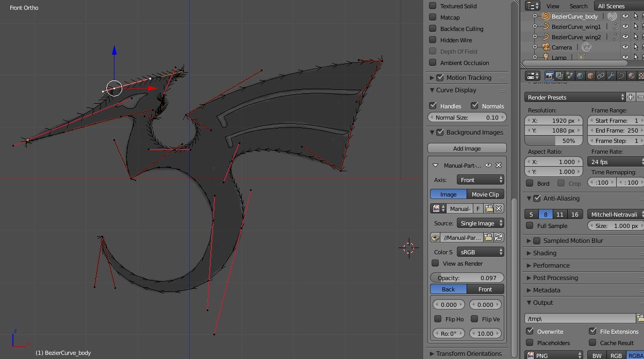This screenshot has width=644, height=359.
Task: Adjust the Opacity slider
Action: click(467, 278)
